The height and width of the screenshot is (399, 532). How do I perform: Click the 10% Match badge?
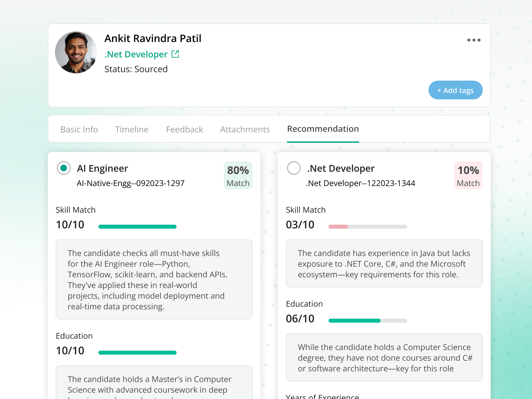468,175
